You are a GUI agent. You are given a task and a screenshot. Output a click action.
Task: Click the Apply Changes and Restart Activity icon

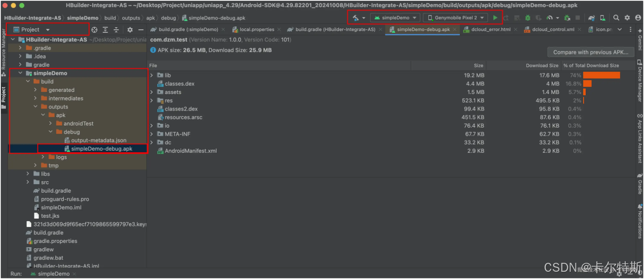506,18
